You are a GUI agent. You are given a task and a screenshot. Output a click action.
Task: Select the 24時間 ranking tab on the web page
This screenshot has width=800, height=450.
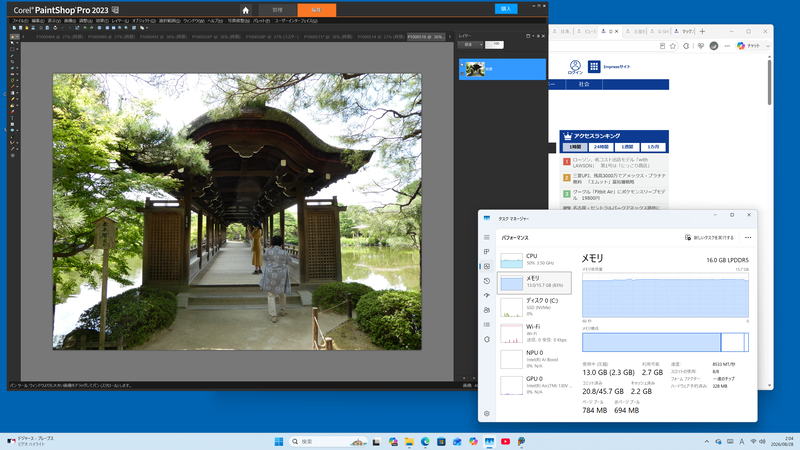pos(601,147)
